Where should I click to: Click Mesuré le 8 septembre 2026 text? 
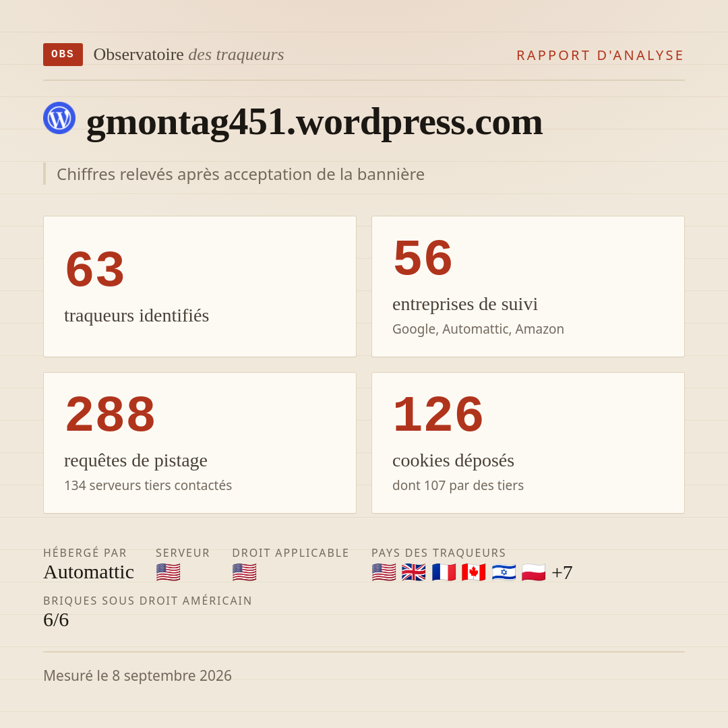(138, 675)
